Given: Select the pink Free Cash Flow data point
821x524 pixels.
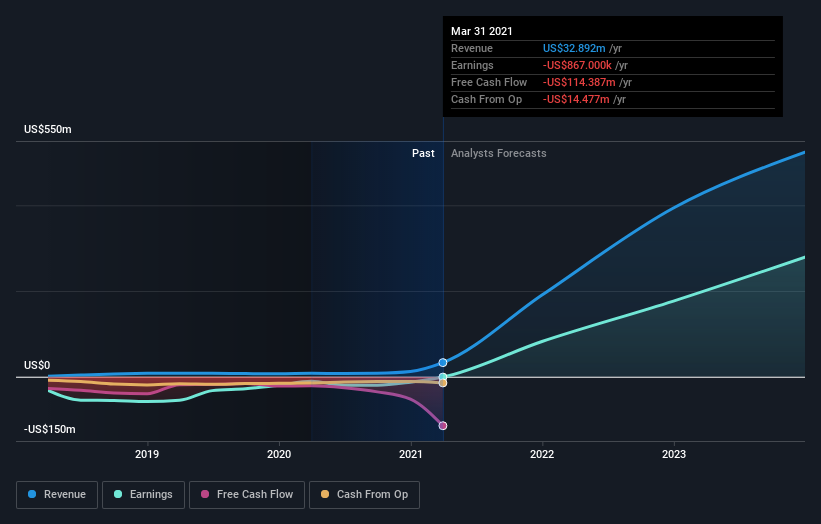Looking at the screenshot, I should 443,426.
